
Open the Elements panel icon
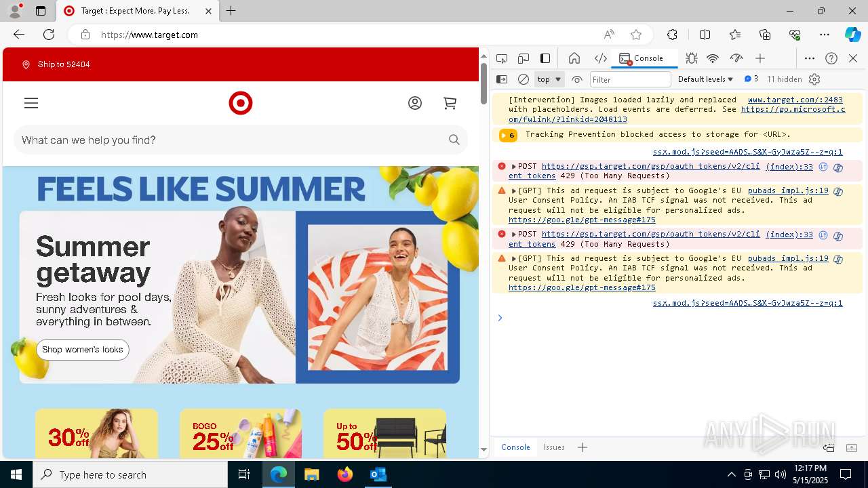600,58
